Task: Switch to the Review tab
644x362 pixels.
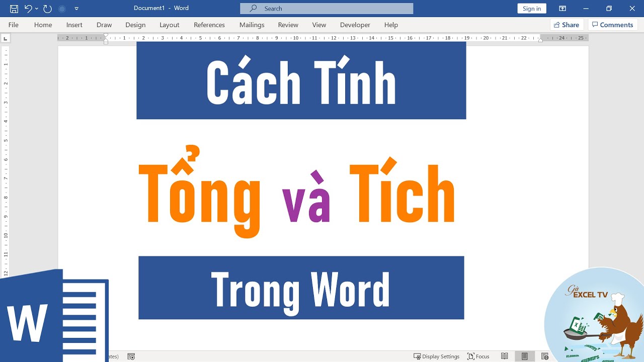Action: (288, 25)
